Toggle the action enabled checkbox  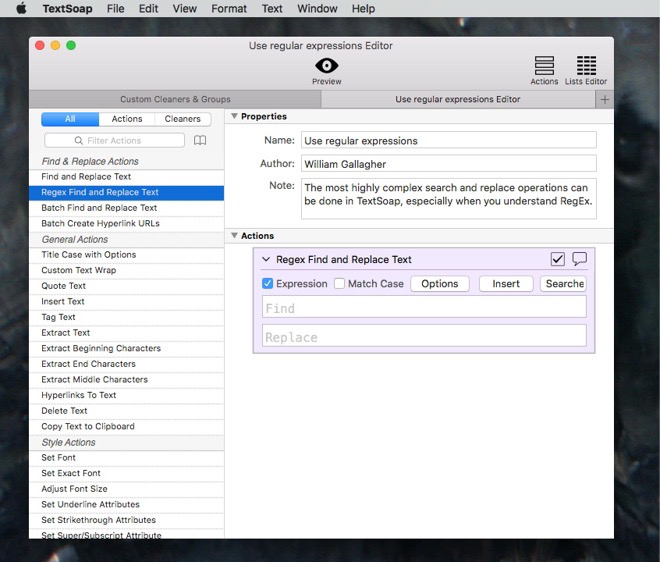pos(558,259)
